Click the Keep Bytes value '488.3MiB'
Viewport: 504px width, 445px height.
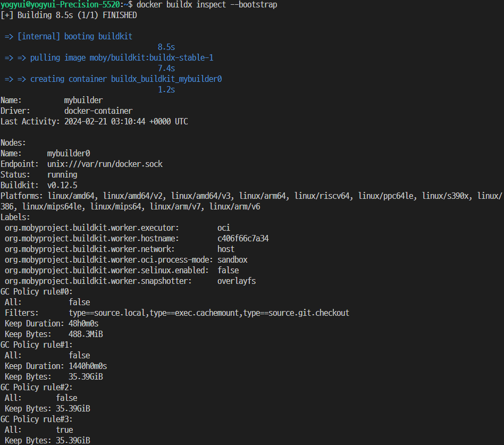click(86, 334)
